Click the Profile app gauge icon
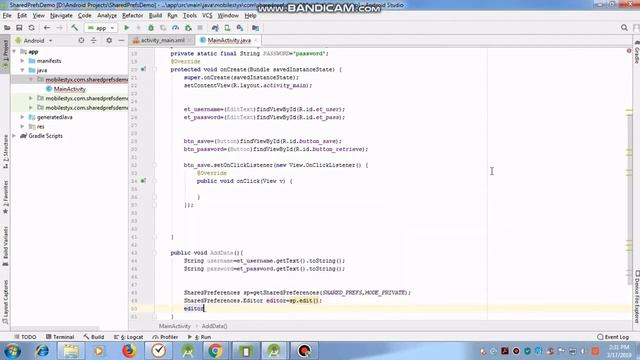This screenshot has width=640, height=360. [x=176, y=28]
